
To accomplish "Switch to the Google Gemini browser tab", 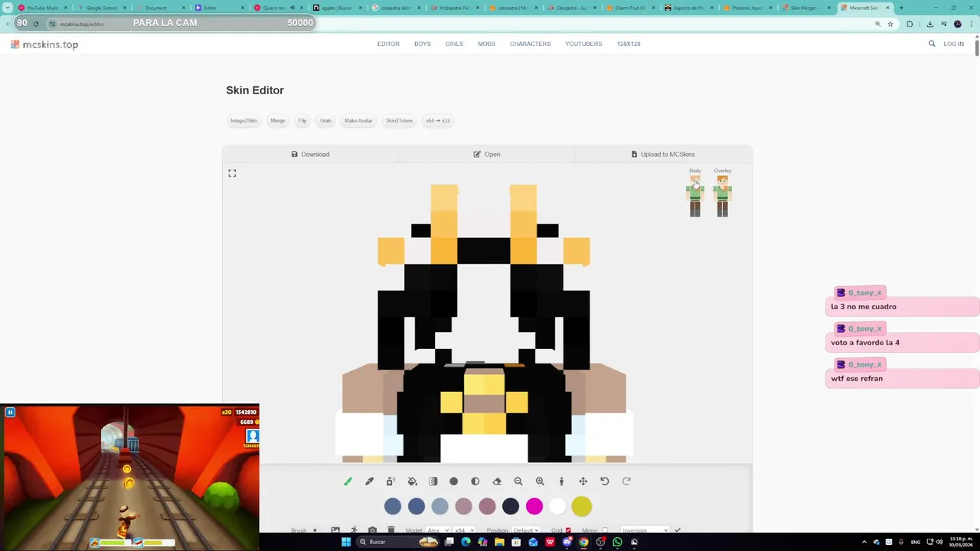I will click(x=101, y=8).
